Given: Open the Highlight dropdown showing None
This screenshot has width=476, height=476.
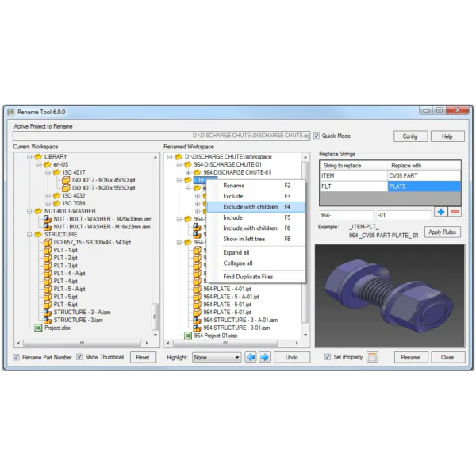Looking at the screenshot, I should pyautogui.click(x=217, y=357).
